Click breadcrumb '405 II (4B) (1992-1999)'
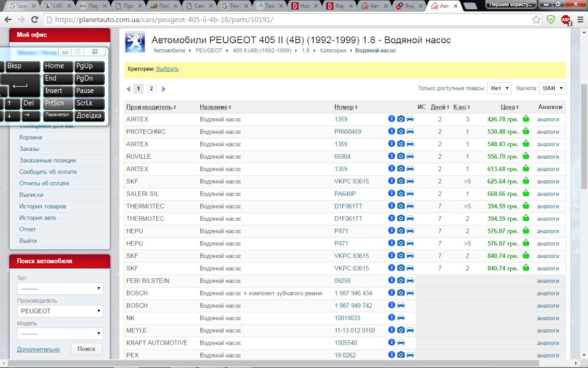The height and width of the screenshot is (368, 588). pos(262,50)
